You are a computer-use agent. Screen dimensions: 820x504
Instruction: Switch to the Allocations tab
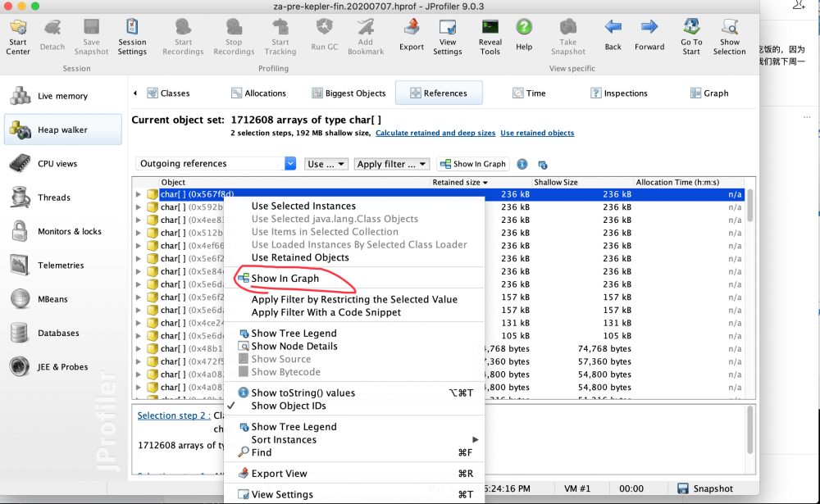pyautogui.click(x=259, y=93)
